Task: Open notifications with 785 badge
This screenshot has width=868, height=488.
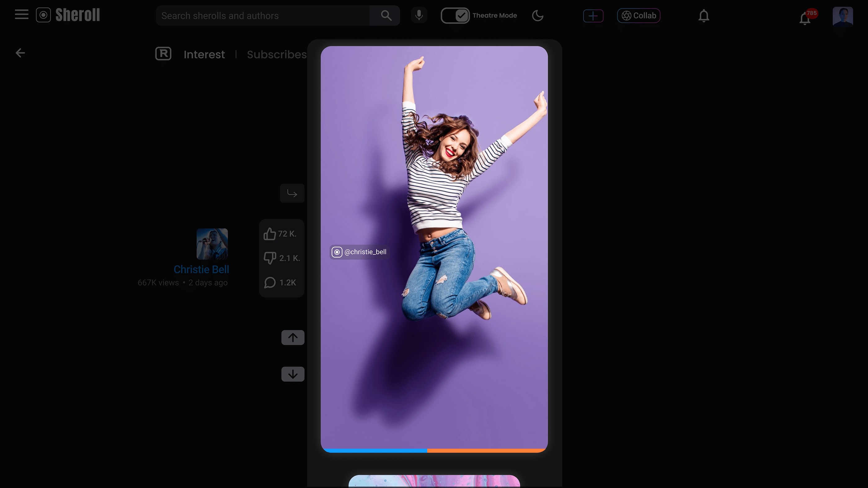Action: tap(805, 18)
